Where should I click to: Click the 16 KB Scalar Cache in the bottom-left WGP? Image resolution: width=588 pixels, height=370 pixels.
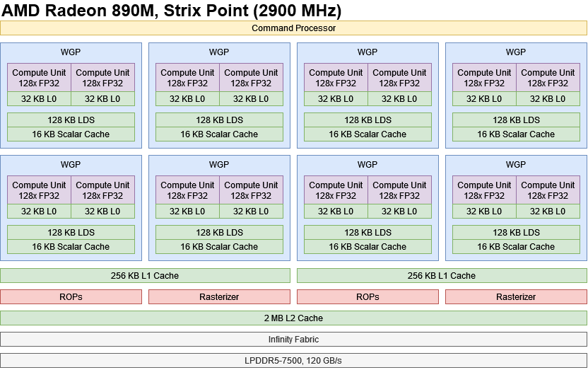(x=71, y=247)
